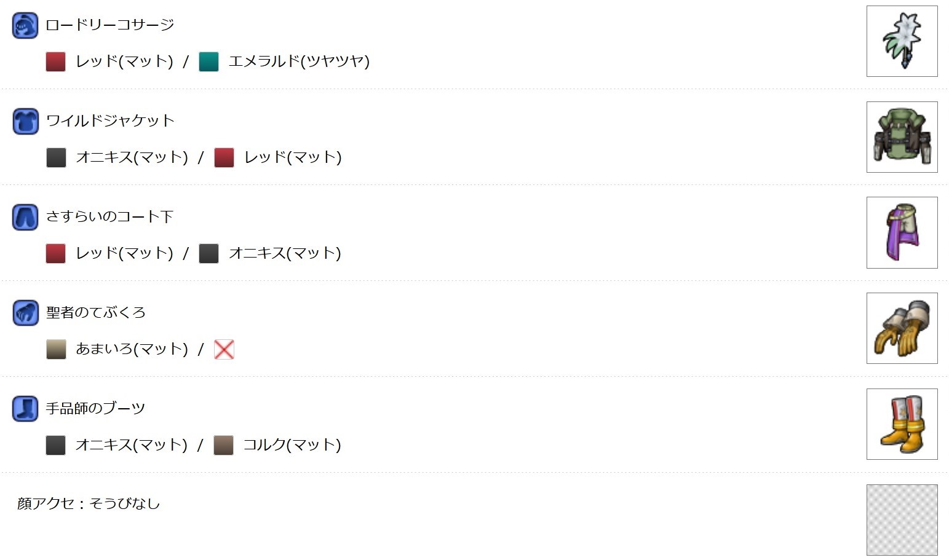Open the さすらいのコート下 item thumbnail
This screenshot has width=949, height=560.
pyautogui.click(x=902, y=233)
